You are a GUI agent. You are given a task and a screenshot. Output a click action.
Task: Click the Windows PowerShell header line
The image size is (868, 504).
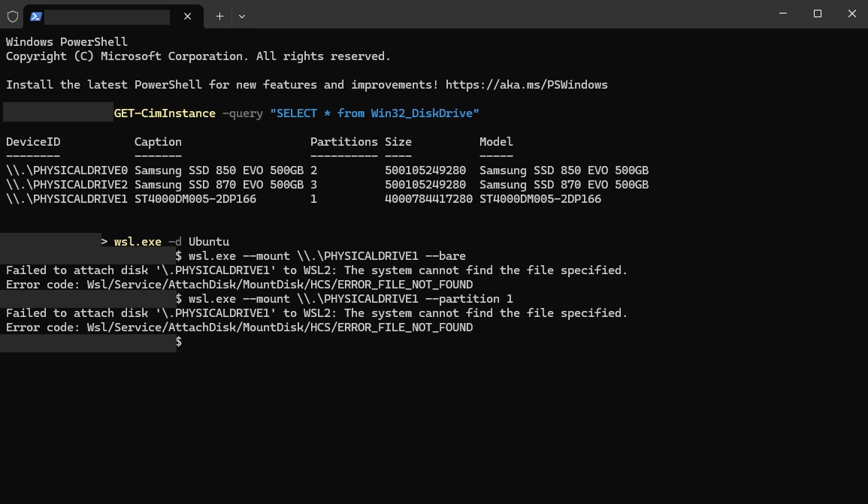coord(67,42)
